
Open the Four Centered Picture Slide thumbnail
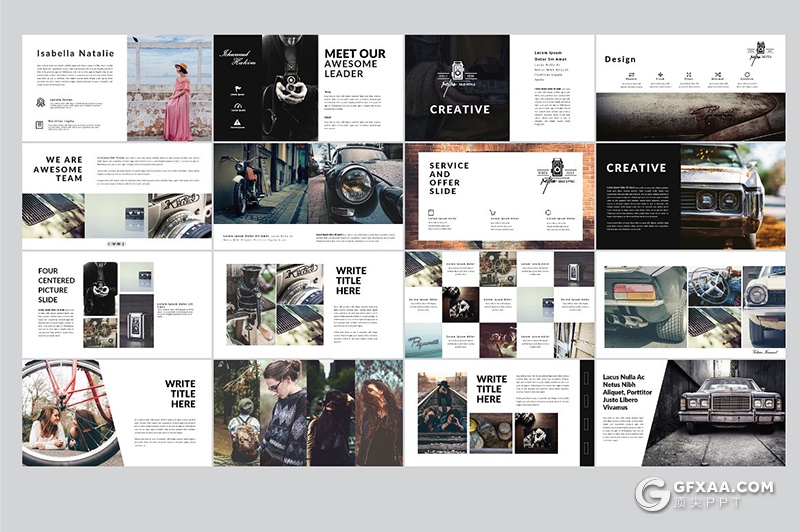(x=117, y=305)
